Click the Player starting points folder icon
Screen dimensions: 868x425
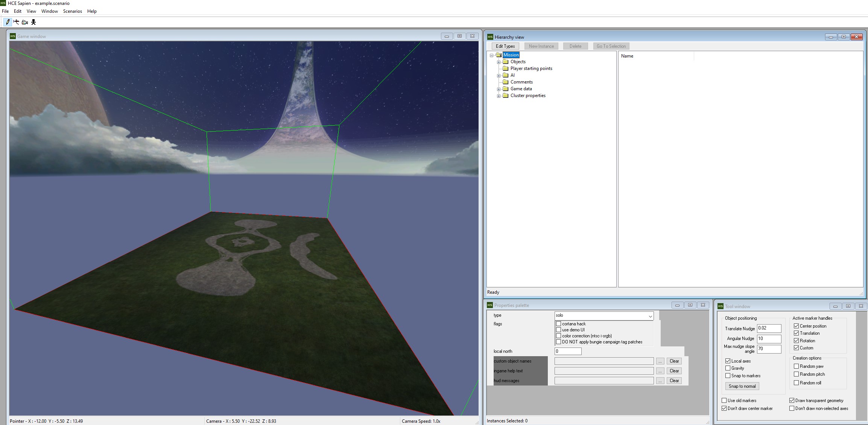tap(506, 68)
